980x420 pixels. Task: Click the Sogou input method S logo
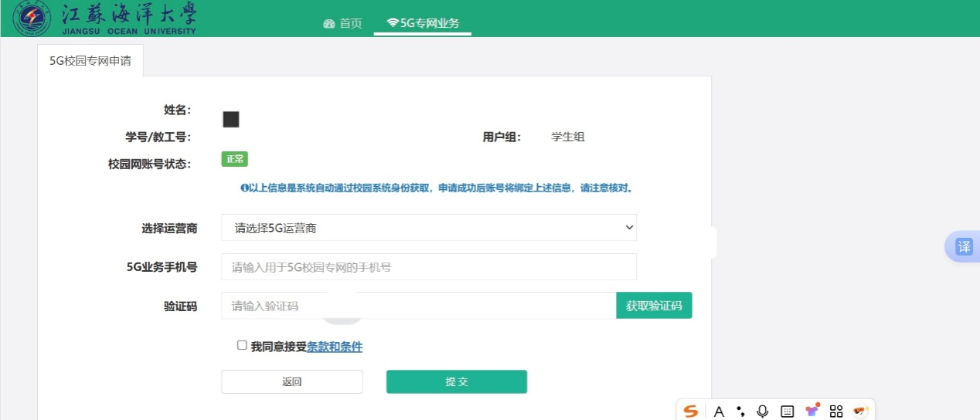[x=690, y=412]
